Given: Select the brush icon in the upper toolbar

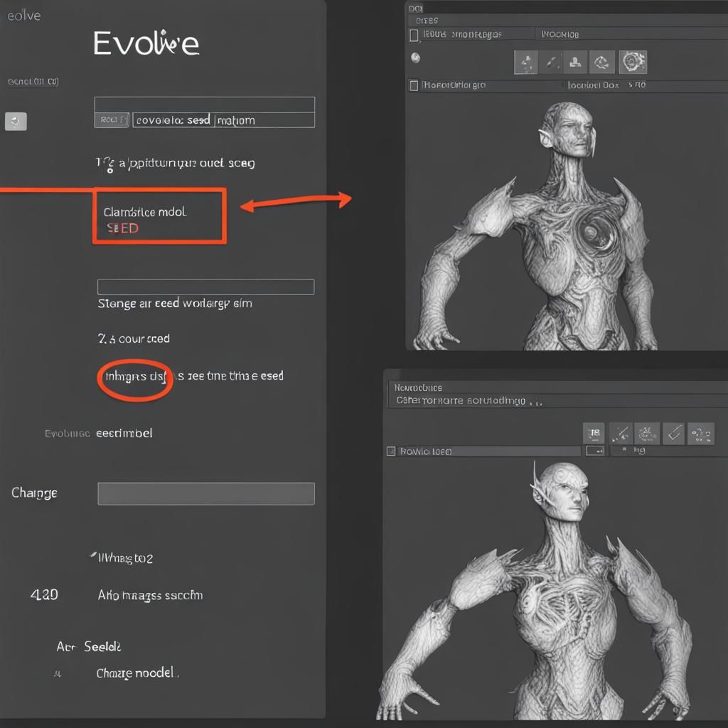Looking at the screenshot, I should click(550, 62).
